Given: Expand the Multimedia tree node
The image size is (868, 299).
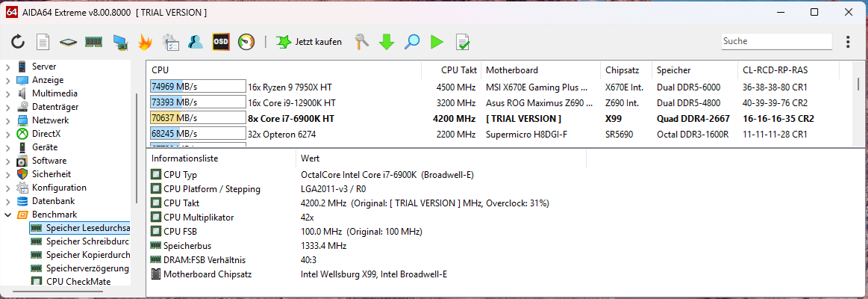Looking at the screenshot, I should 8,93.
